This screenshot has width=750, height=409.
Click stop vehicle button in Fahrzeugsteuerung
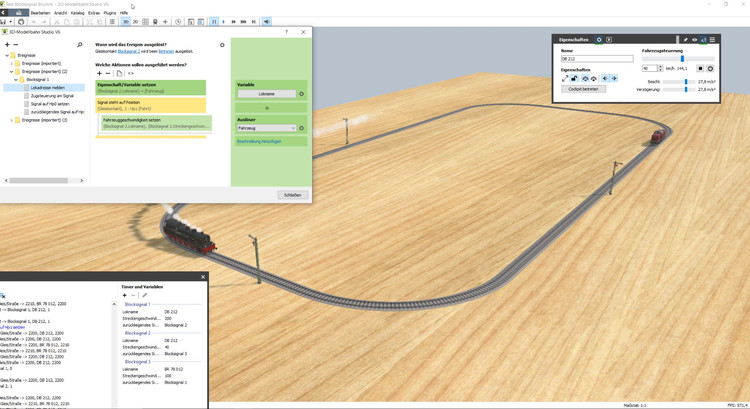coord(700,69)
